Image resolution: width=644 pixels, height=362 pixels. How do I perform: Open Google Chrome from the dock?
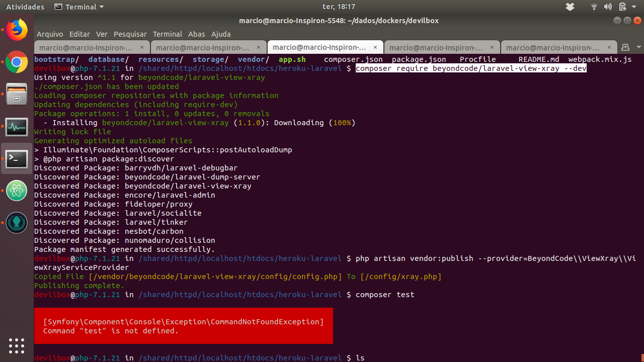(17, 62)
